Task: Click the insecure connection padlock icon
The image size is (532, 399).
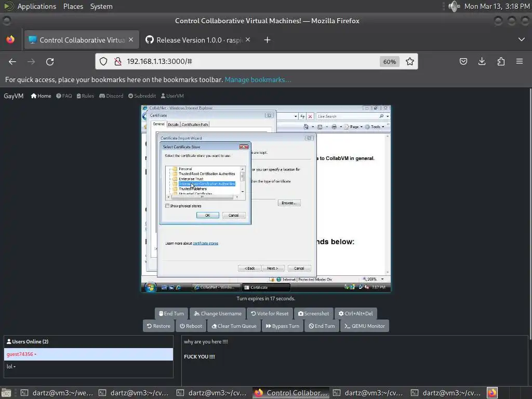Action: point(117,61)
